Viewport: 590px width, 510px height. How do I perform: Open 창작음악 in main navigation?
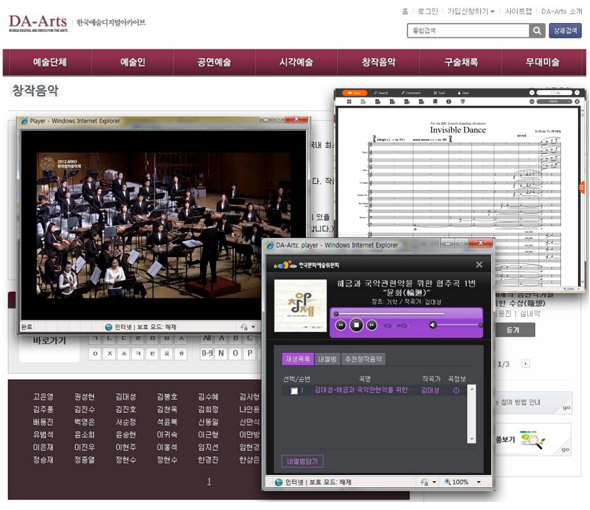[379, 62]
